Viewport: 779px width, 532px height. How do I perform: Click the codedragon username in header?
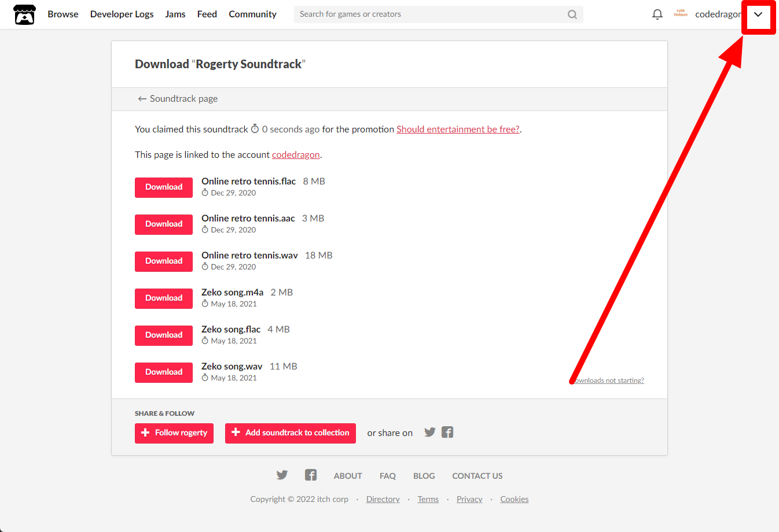pyautogui.click(x=718, y=14)
